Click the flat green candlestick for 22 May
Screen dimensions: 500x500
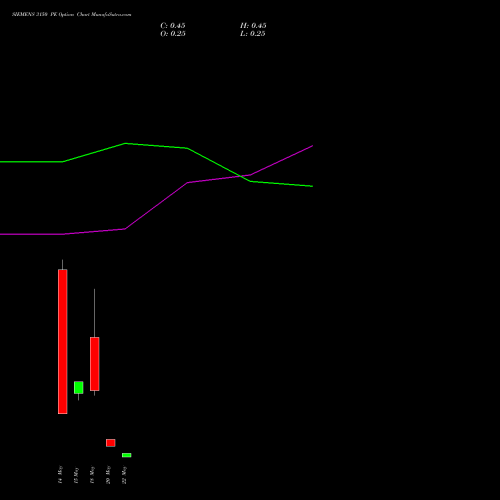tap(127, 455)
